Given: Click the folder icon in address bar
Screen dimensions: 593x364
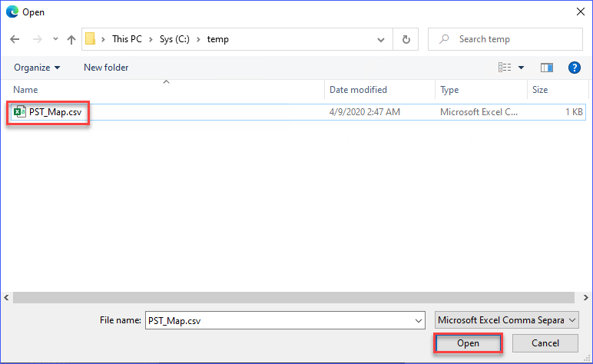Looking at the screenshot, I should pos(90,39).
